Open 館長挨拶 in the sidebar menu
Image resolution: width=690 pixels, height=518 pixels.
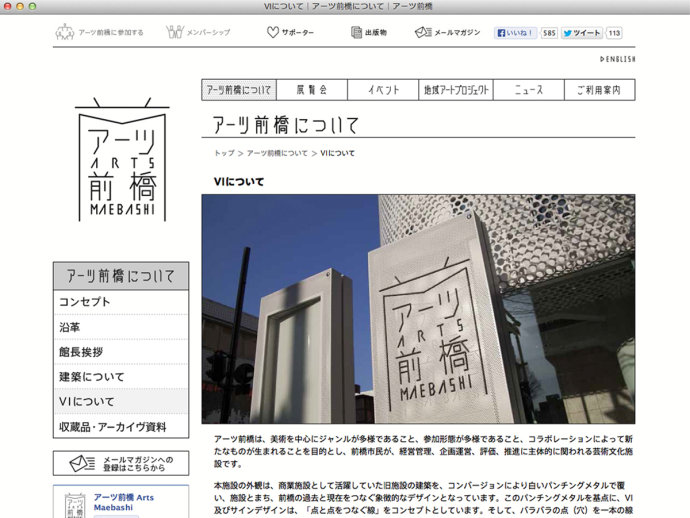click(121, 352)
